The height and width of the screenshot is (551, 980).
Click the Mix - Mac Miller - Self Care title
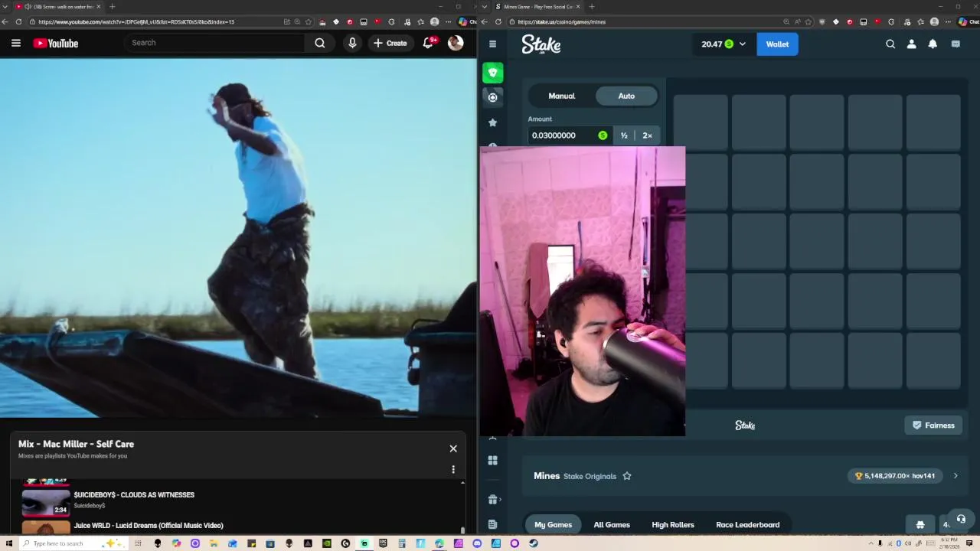tap(76, 444)
